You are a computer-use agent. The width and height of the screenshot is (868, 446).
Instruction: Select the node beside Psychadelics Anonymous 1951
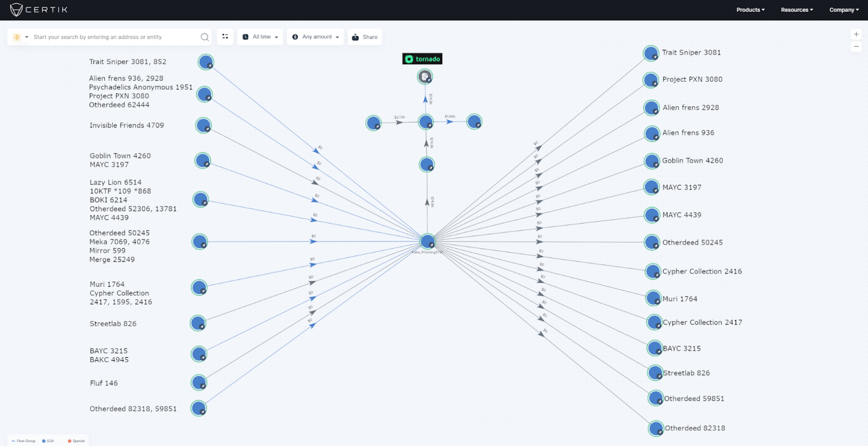pos(205,94)
